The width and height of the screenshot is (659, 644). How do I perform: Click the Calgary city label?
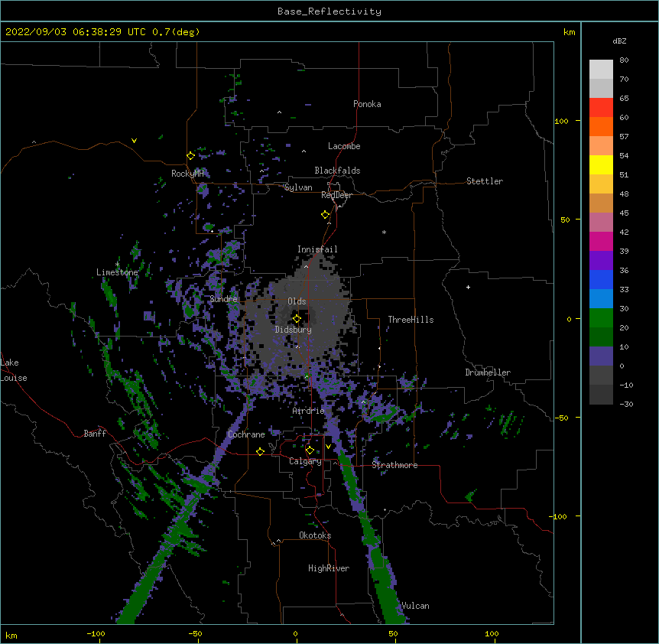coord(305,461)
